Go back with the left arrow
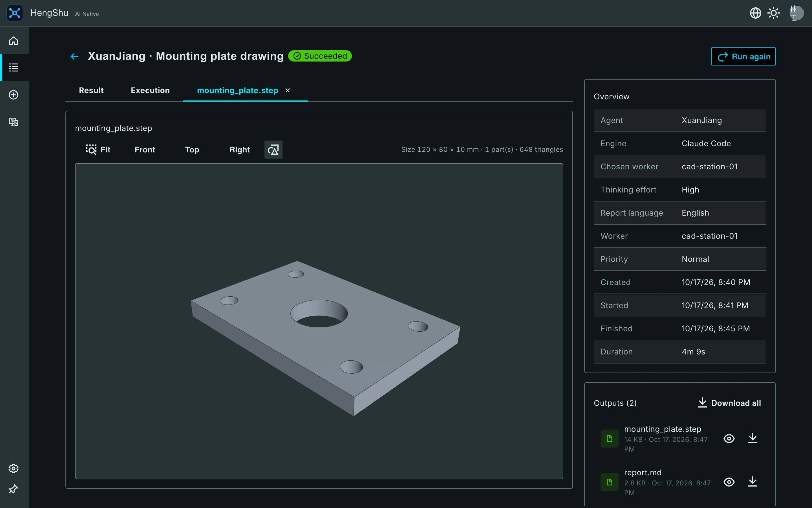The image size is (812, 508). (74, 56)
